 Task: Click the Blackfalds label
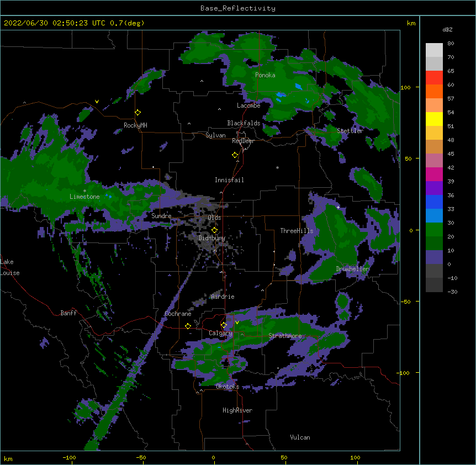click(244, 123)
